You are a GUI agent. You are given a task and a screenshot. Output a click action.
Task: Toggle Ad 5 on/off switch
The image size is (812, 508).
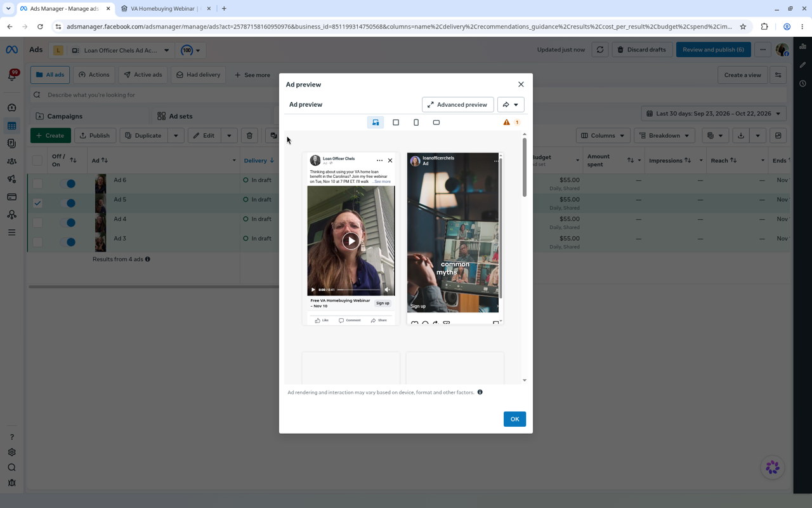click(x=67, y=203)
